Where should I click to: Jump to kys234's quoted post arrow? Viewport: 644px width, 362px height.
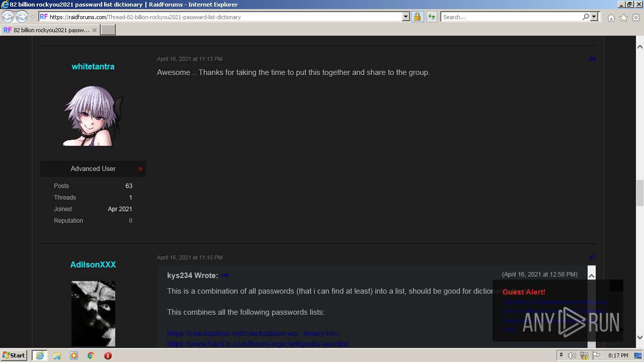click(225, 276)
